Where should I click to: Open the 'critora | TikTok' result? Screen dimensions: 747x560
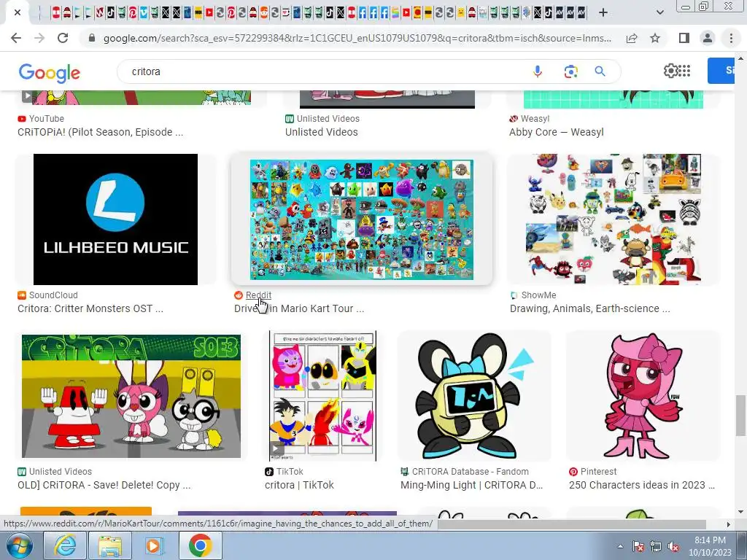click(x=299, y=485)
